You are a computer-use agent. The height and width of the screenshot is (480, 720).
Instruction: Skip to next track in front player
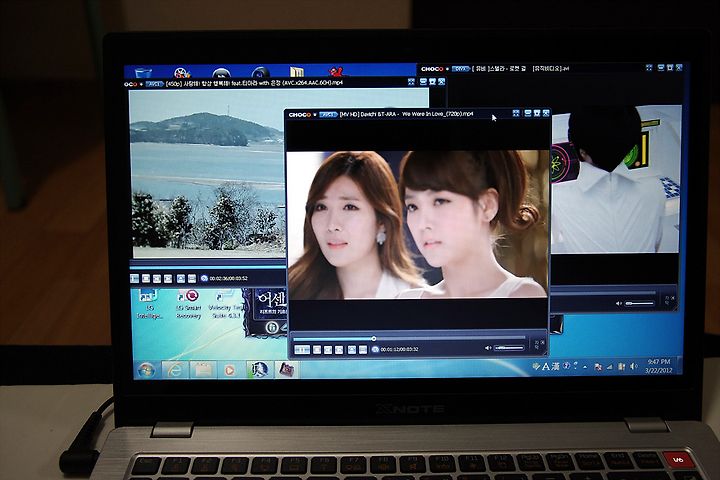(339, 350)
